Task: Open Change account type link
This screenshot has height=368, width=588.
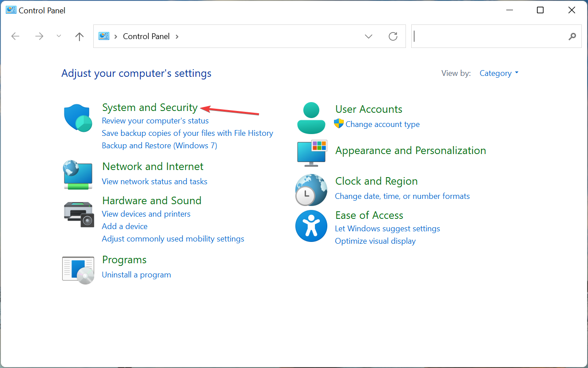Action: 382,124
